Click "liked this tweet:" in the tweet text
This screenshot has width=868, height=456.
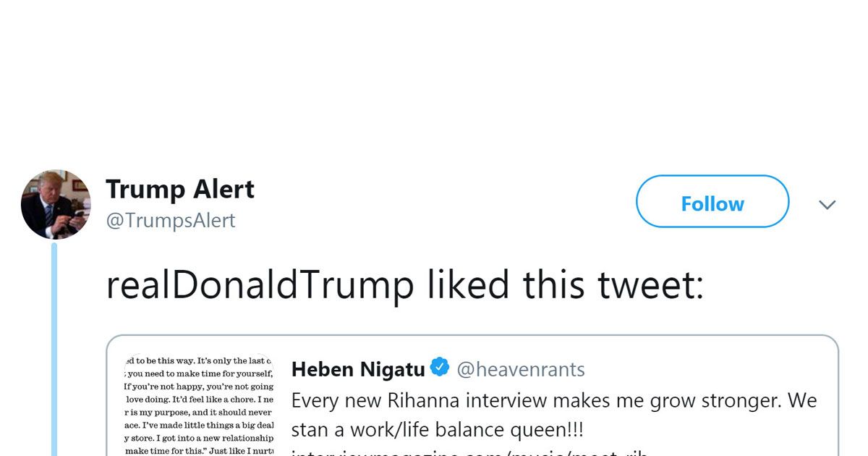tap(565, 284)
